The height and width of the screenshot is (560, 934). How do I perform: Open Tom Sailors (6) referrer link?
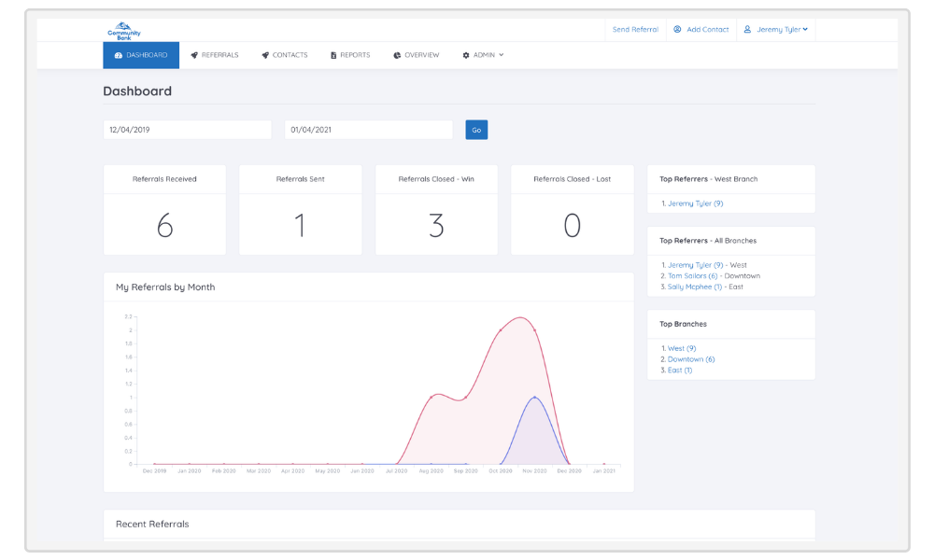click(692, 276)
